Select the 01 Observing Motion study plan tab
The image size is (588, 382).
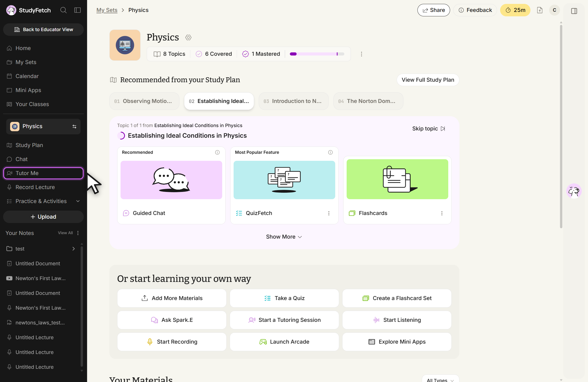(144, 101)
